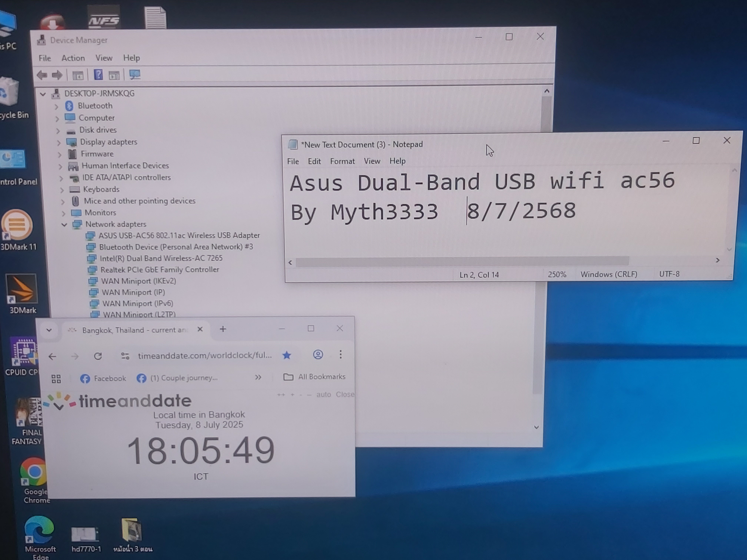Click Notepad horizontal scrollbar right arrow
The image size is (747, 560).
[x=718, y=260]
